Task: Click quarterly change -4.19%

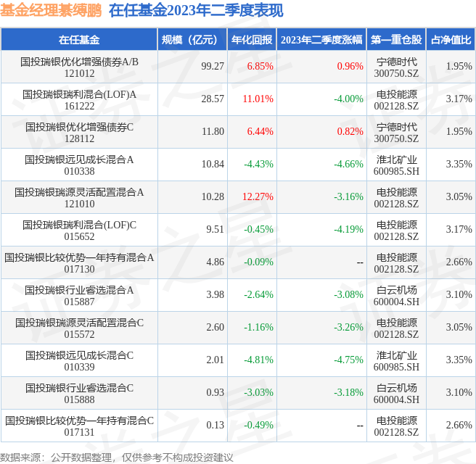Action: [x=348, y=229]
